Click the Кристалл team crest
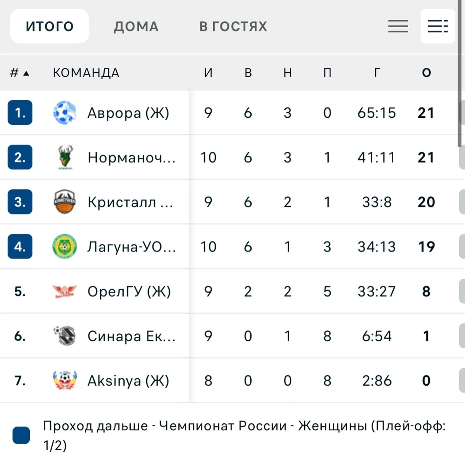 coord(65,202)
